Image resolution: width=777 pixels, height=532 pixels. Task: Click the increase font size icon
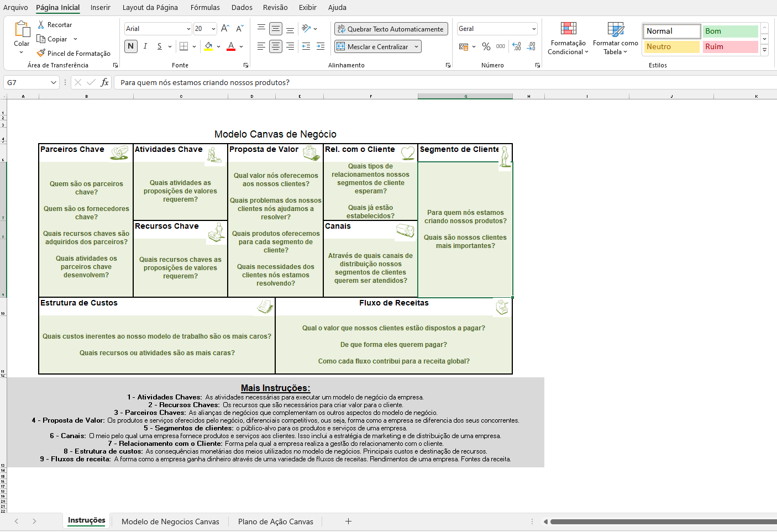click(225, 29)
